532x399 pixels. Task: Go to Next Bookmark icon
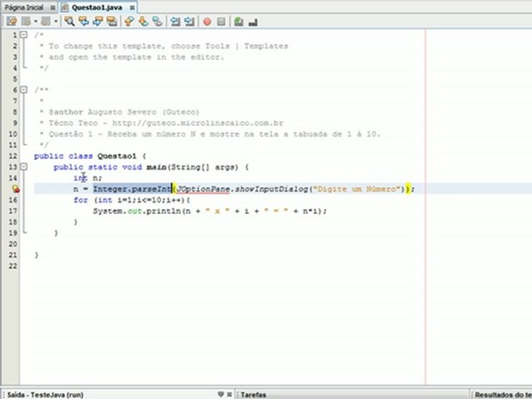pyautogui.click(x=143, y=22)
